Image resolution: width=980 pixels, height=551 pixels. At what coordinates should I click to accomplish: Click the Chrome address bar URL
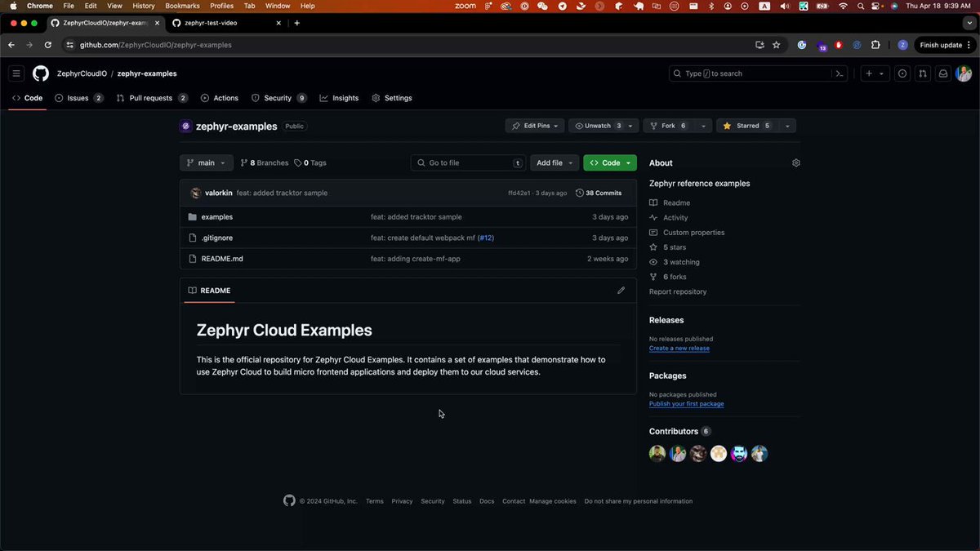tap(155, 45)
